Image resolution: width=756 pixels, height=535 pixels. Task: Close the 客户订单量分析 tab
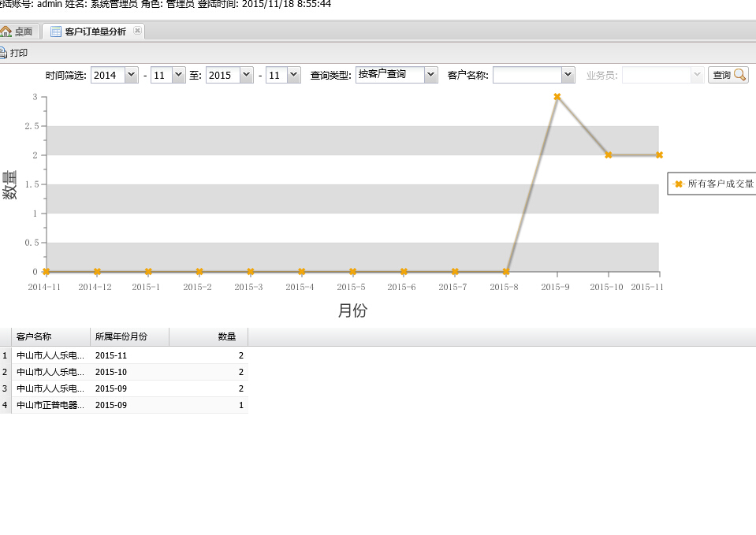point(137,31)
